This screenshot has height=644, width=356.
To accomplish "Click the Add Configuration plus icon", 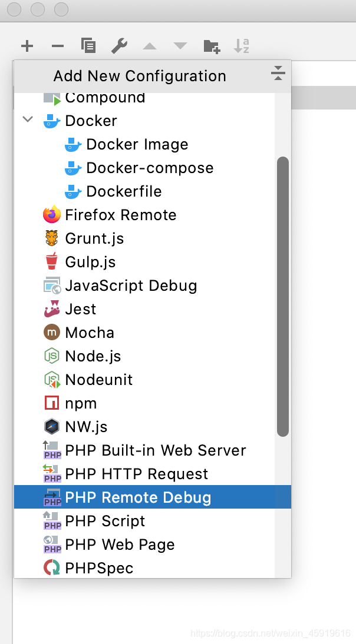I will pyautogui.click(x=27, y=45).
